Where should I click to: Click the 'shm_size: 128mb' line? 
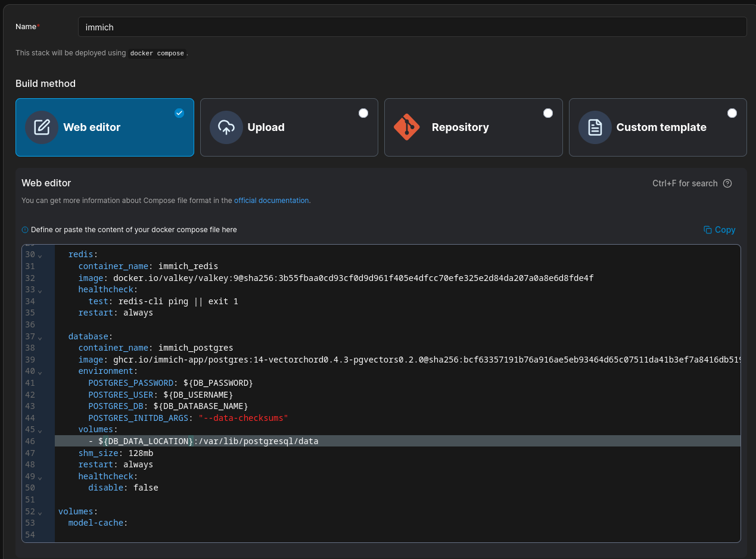point(116,453)
